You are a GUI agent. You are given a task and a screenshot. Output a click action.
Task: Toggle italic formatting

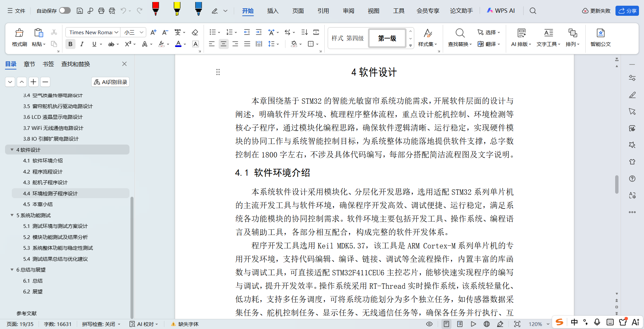click(x=82, y=44)
